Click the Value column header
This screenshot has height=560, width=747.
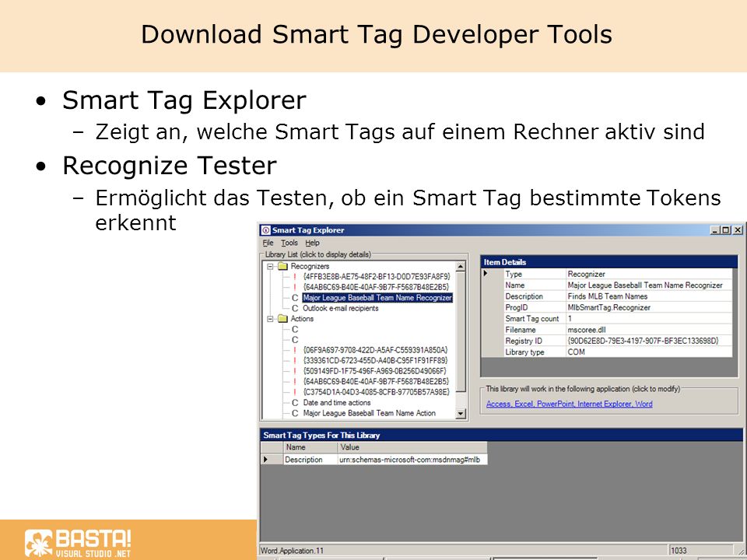(412, 447)
